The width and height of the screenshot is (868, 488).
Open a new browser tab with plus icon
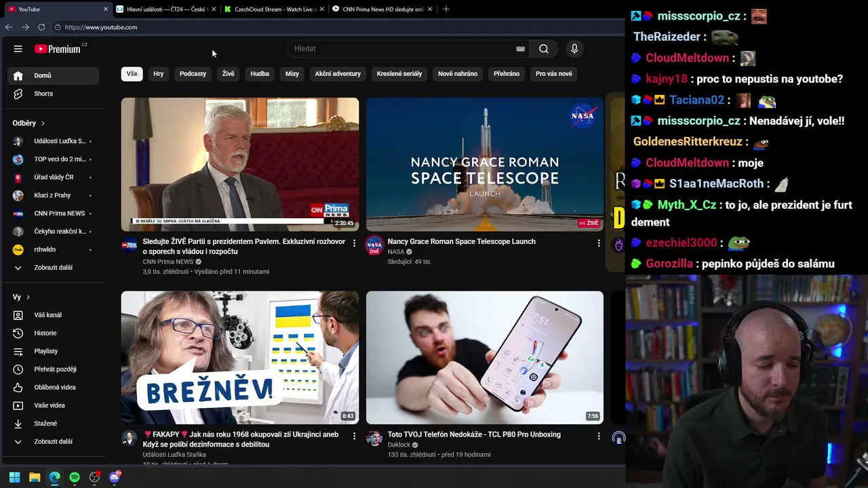[x=446, y=9]
